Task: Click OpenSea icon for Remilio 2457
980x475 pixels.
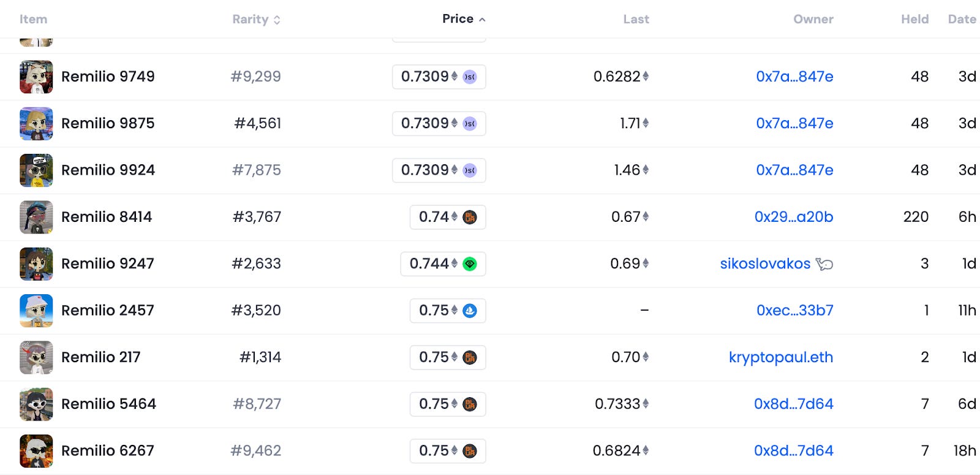Action: tap(470, 311)
